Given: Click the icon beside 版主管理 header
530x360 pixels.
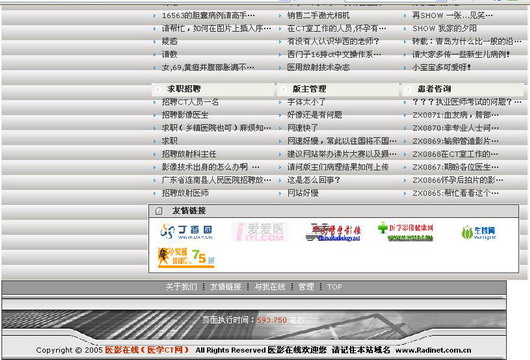Looking at the screenshot, I should (x=283, y=89).
